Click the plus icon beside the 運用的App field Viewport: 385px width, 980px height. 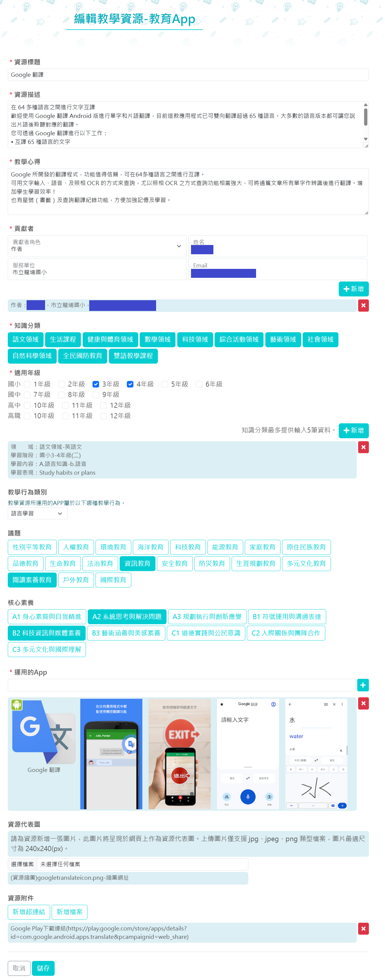[363, 685]
